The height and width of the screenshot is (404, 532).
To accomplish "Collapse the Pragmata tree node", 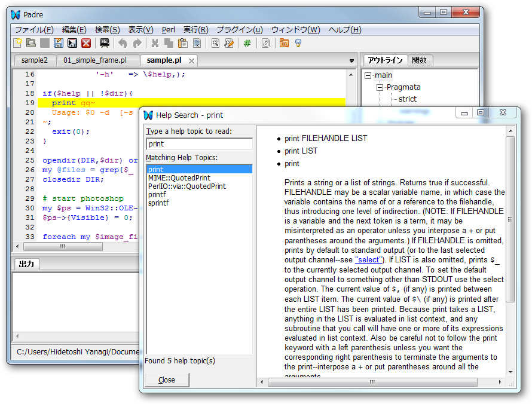I will [380, 87].
